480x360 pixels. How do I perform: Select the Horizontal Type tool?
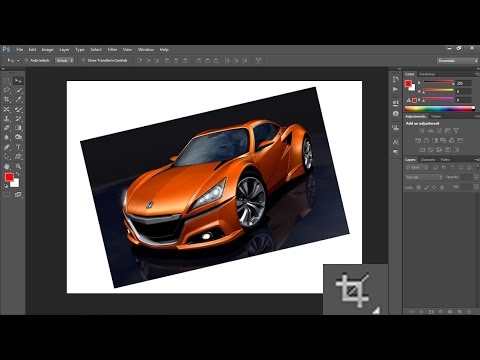(18, 147)
